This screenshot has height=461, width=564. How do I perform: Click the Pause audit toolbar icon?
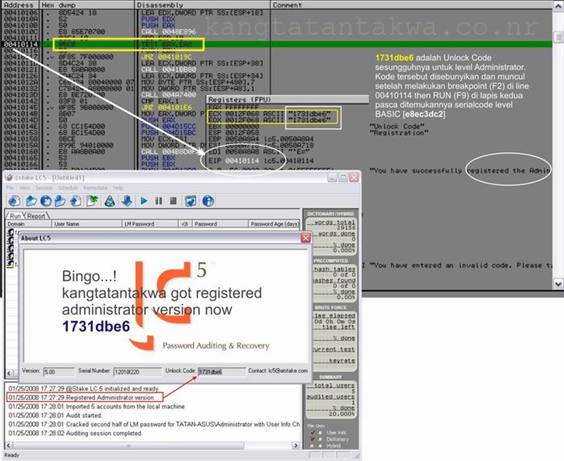point(159,201)
